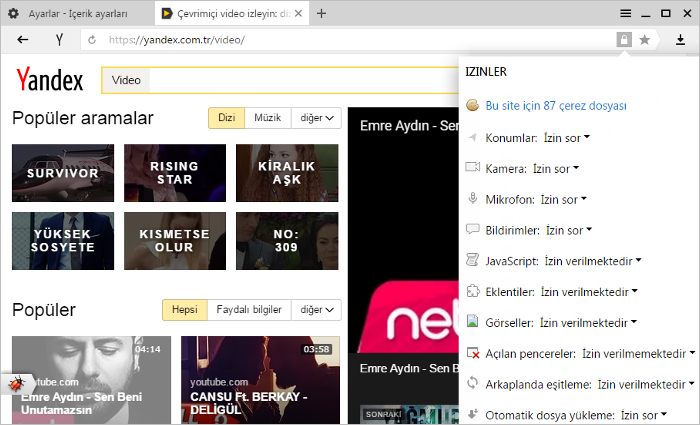Screen dimensions: 700x425
Task: Open Otomatik dosya yükleme İzin sor dropdown
Action: tap(644, 415)
